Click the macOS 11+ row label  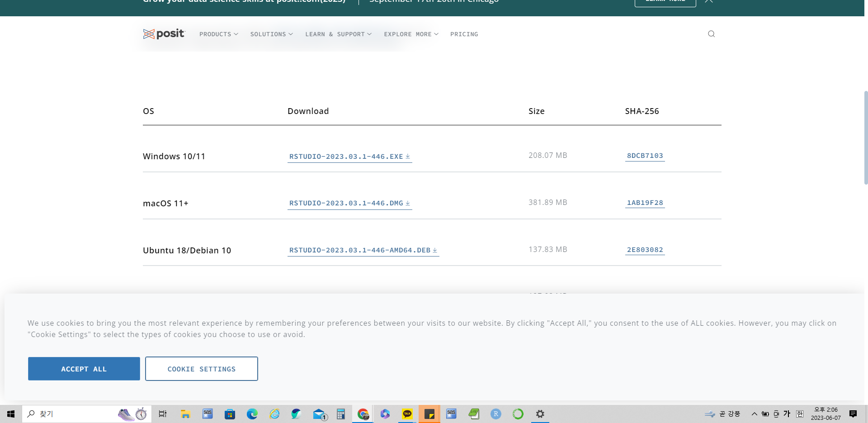[165, 204]
